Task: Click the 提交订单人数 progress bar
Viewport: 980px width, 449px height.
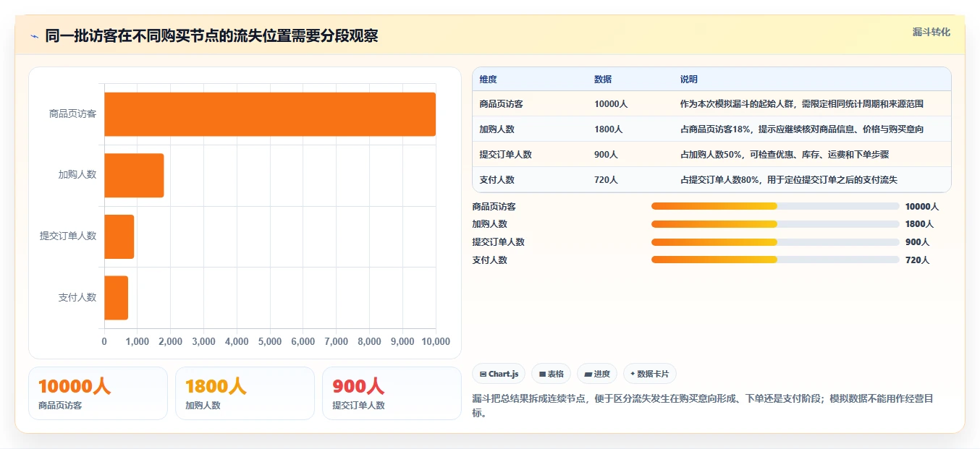Action: (775, 242)
